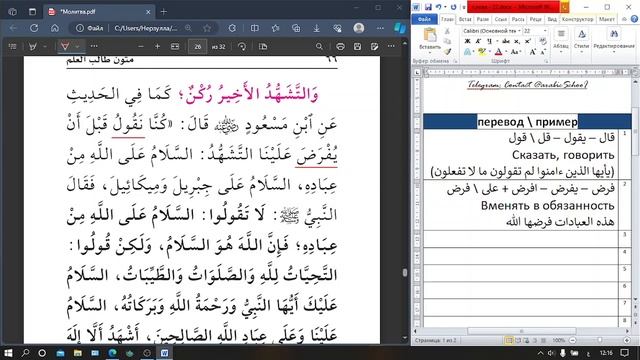Fit PDF page to width
640x360 pixels.
point(175,47)
